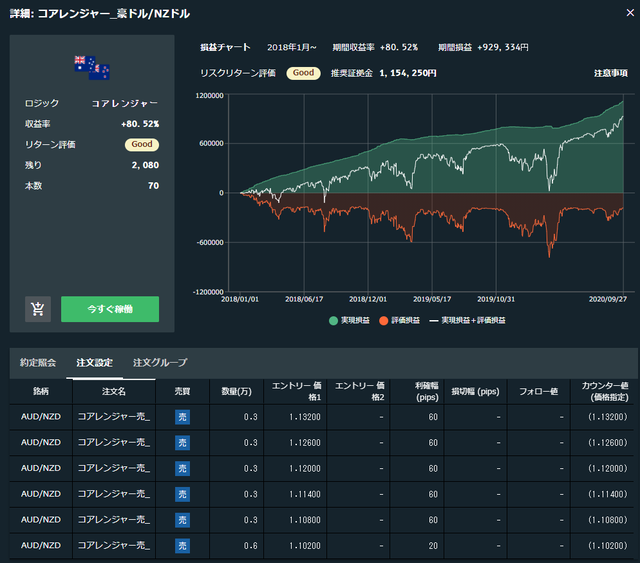Screen dimensions: 640x563
Task: Add strategy to cart icon
Action: point(38,309)
